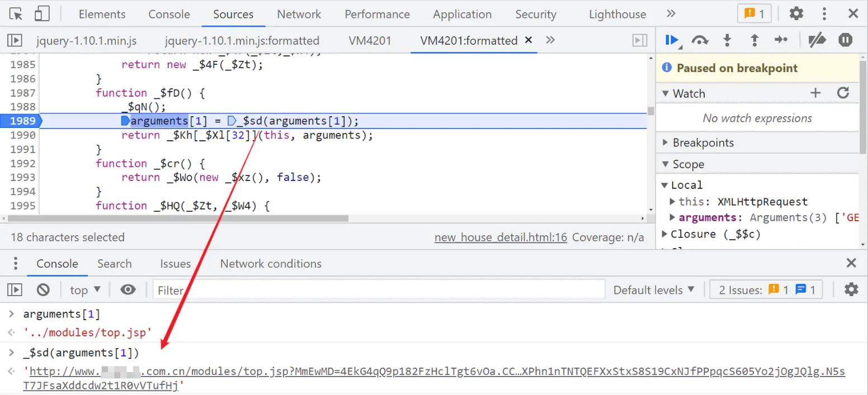The height and width of the screenshot is (395, 868).
Task: Click the Step out of function icon
Action: coord(754,40)
